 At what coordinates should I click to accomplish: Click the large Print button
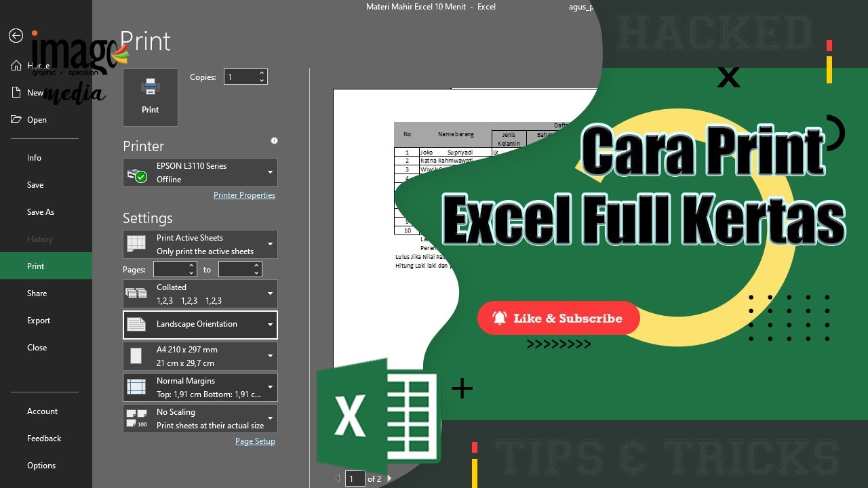[151, 98]
